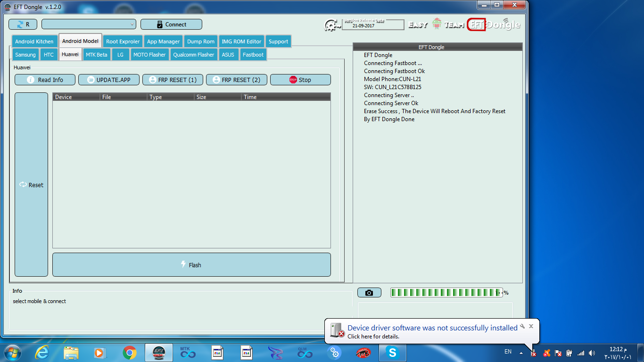
Task: Click the green progress bar
Action: coord(446,293)
